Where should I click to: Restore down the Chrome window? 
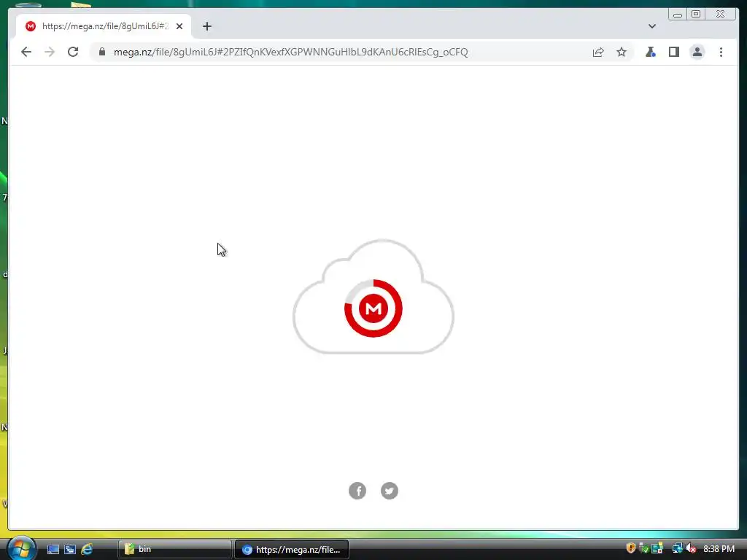pyautogui.click(x=696, y=15)
